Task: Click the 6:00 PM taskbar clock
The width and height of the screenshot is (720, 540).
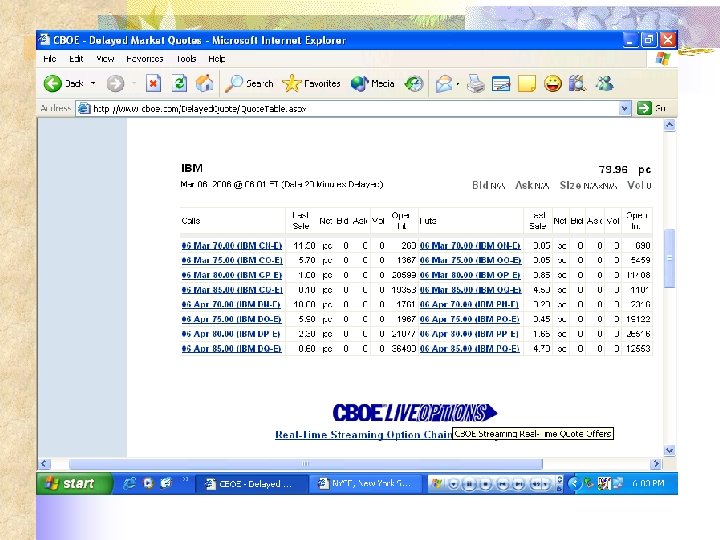Action: pos(648,484)
